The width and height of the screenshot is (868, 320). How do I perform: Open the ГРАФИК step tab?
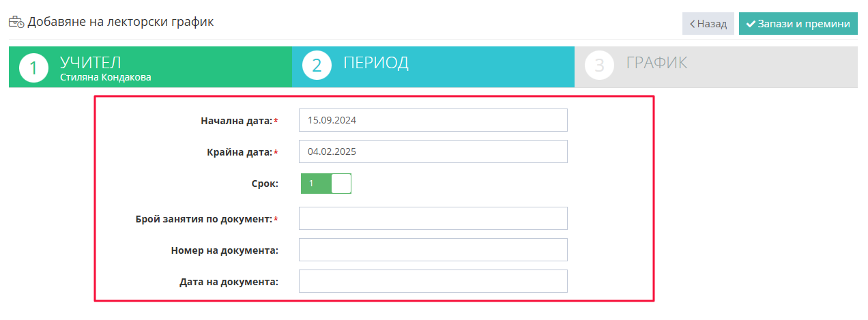716,67
